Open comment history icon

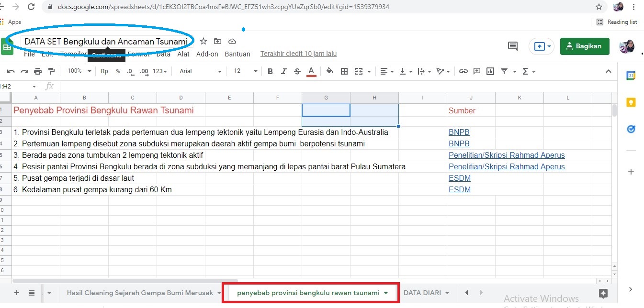click(513, 46)
